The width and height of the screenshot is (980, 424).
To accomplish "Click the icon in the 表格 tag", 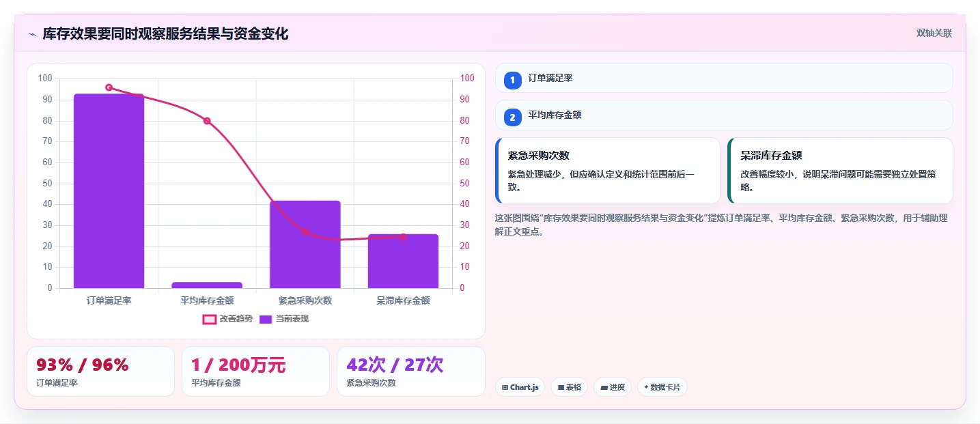I will [x=561, y=387].
